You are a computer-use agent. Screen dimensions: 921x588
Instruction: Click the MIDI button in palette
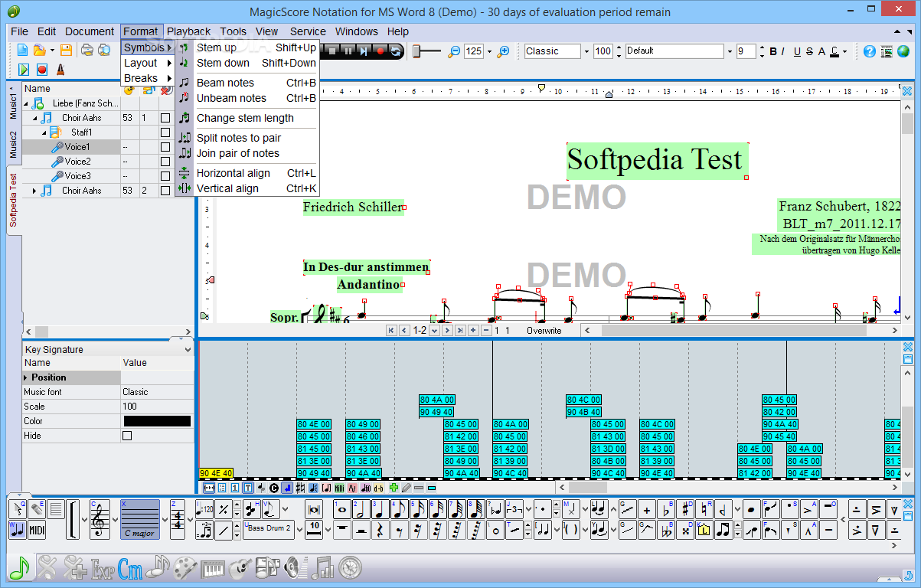[x=37, y=529]
